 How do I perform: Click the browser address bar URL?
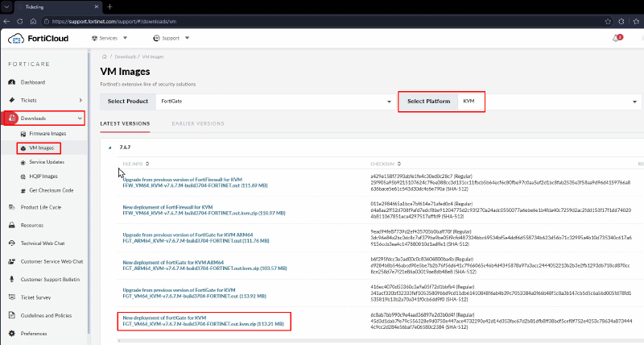click(114, 22)
